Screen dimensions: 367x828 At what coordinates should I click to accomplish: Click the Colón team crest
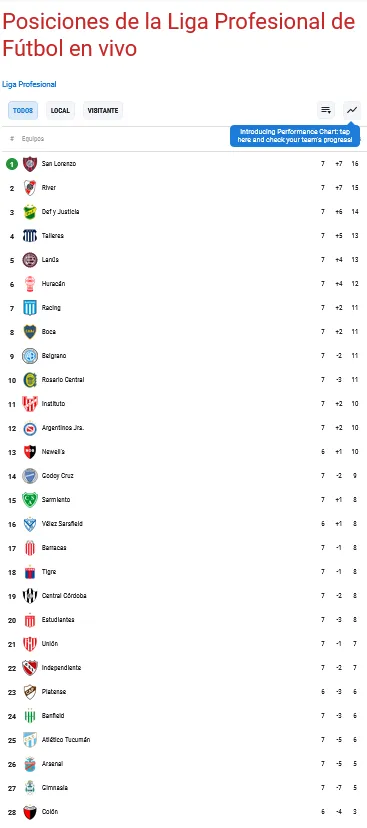click(30, 812)
